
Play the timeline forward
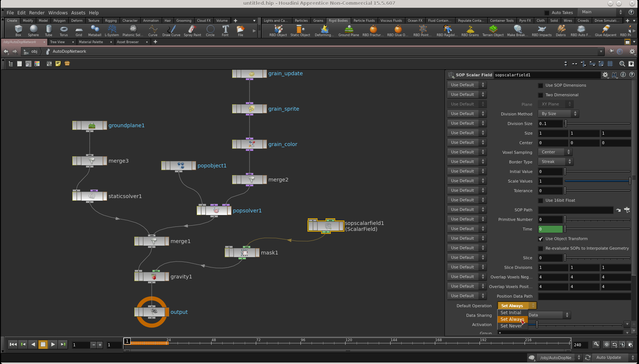pyautogui.click(x=53, y=344)
